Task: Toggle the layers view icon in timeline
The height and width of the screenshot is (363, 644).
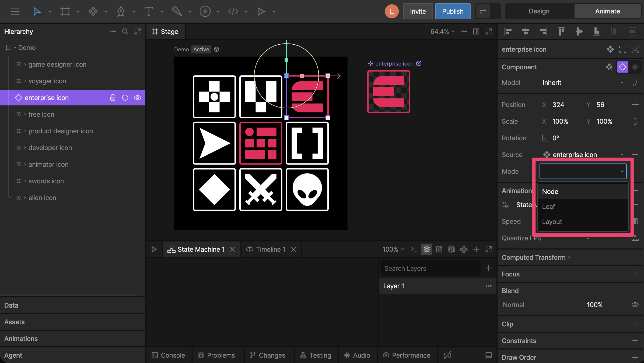Action: 426,250
